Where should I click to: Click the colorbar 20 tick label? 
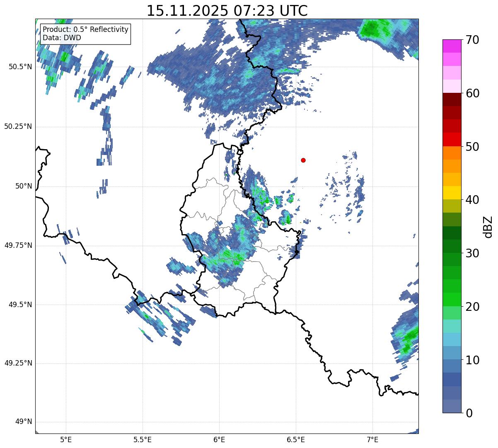[x=472, y=307]
